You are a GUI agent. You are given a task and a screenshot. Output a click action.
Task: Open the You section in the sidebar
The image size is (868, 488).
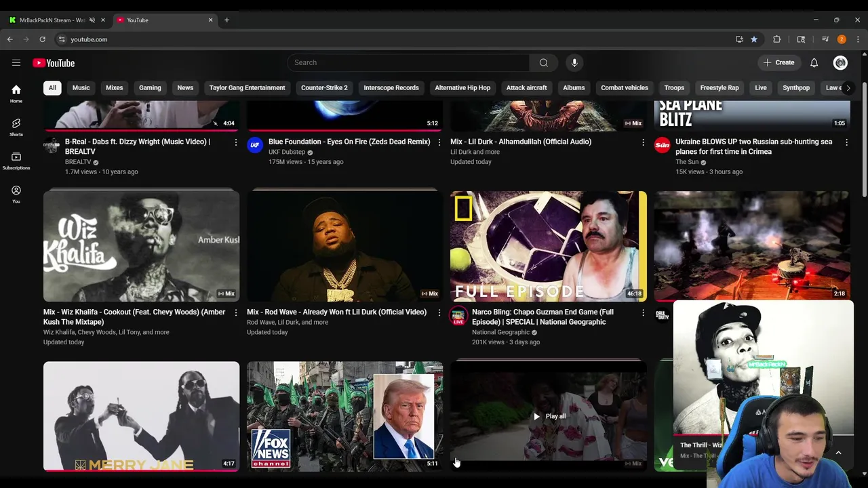(16, 194)
